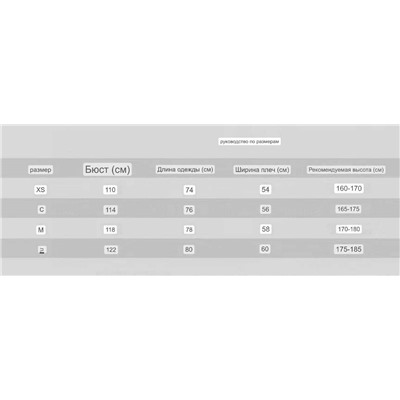Click the XS size label
The width and height of the screenshot is (400, 400).
40,190
